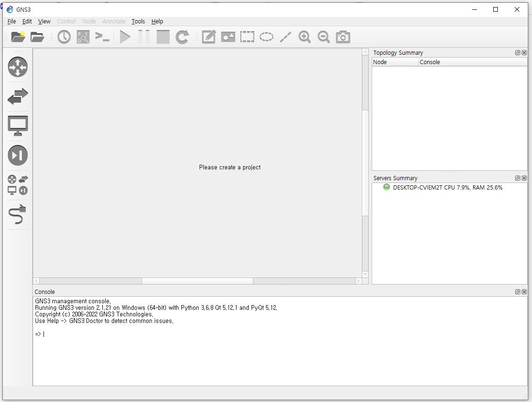Draw an ellipse tool icon
Viewport: 532px width, 402px height.
click(x=266, y=37)
